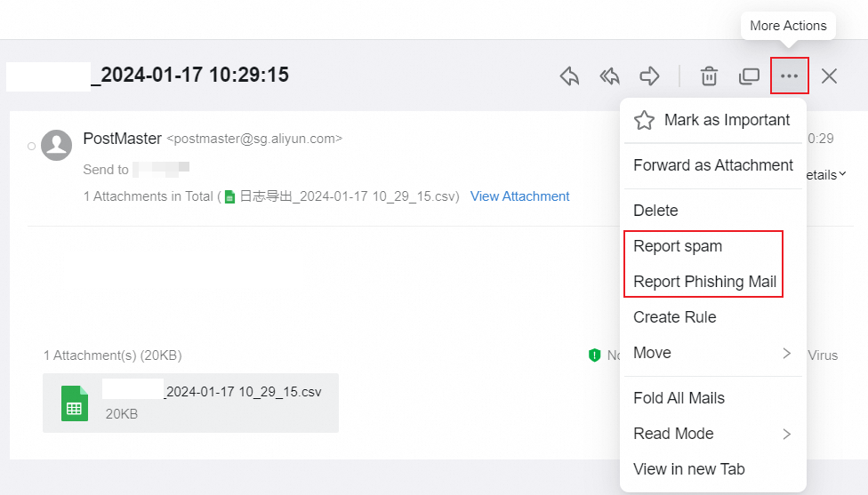Open the More Actions three-dot menu
Image resolution: width=868 pixels, height=495 pixels.
point(790,76)
